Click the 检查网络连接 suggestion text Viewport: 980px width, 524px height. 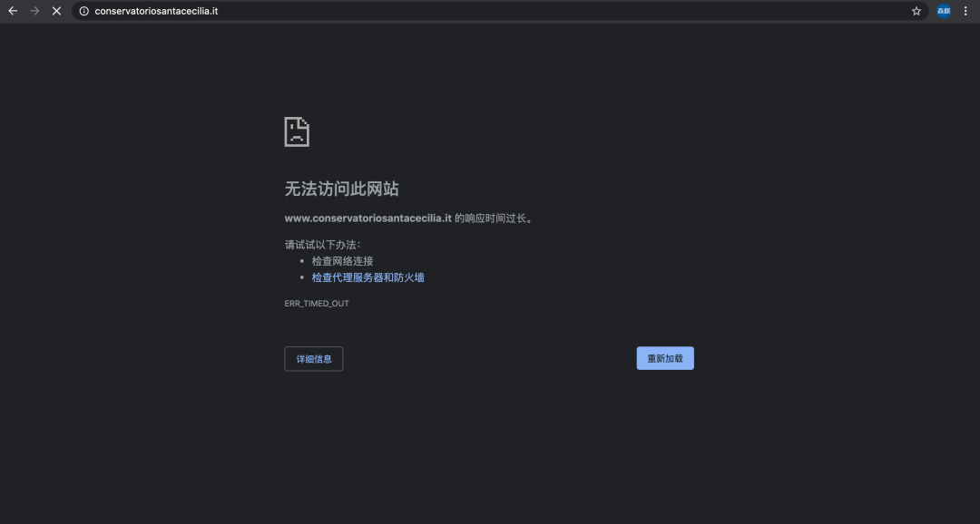point(342,261)
